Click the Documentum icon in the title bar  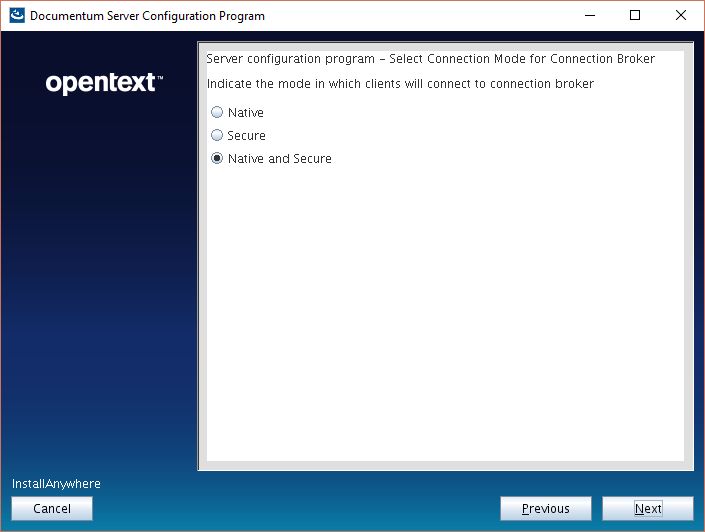(x=17, y=16)
